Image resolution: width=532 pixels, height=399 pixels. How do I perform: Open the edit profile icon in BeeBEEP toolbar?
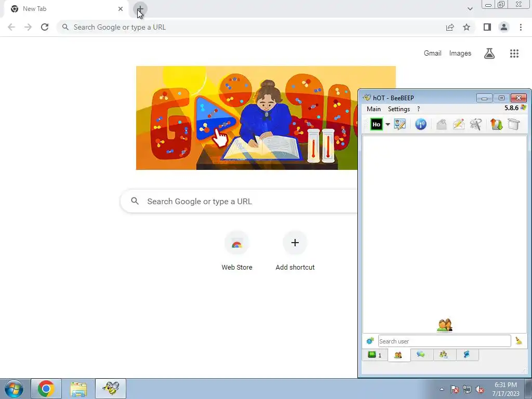pyautogui.click(x=400, y=124)
